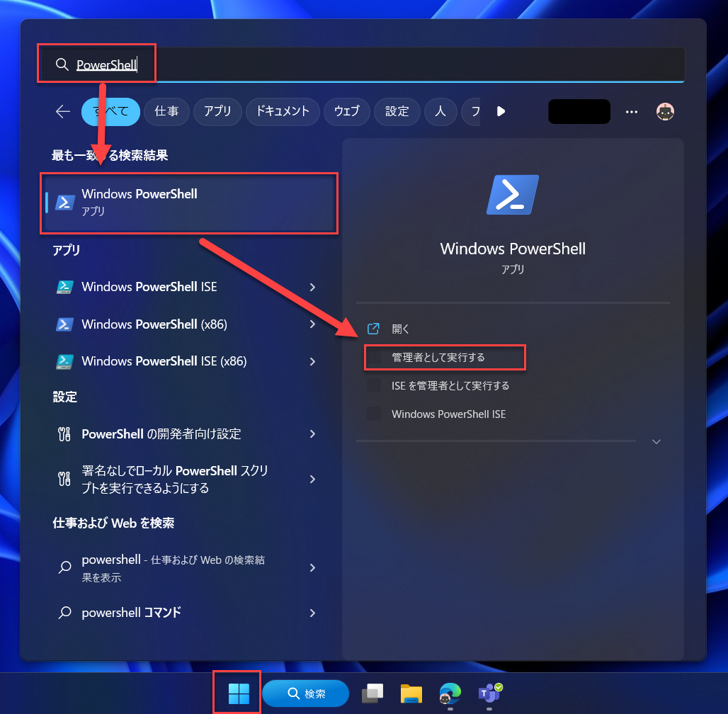Click the large Windows PowerShell logo in preview
This screenshot has width=728, height=714.
[513, 195]
